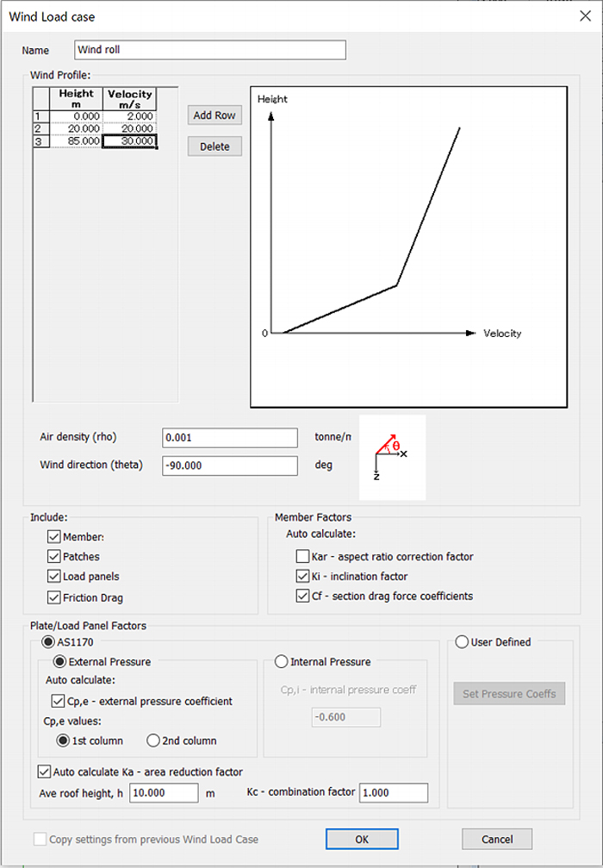Screen dimensions: 603x868
Task: Click the Name field containing Wind roll
Action: 210,50
